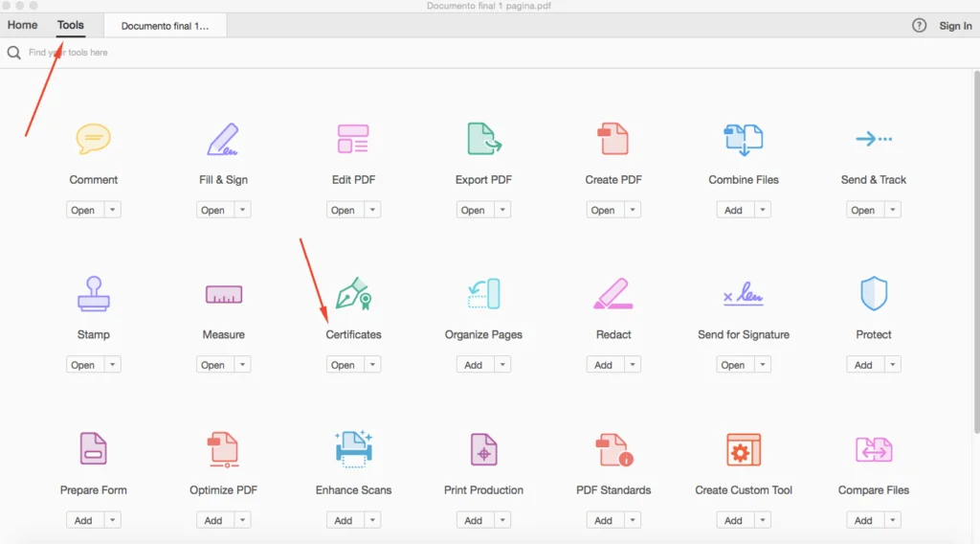Select the Combine Files icon
980x544 pixels.
(743, 140)
